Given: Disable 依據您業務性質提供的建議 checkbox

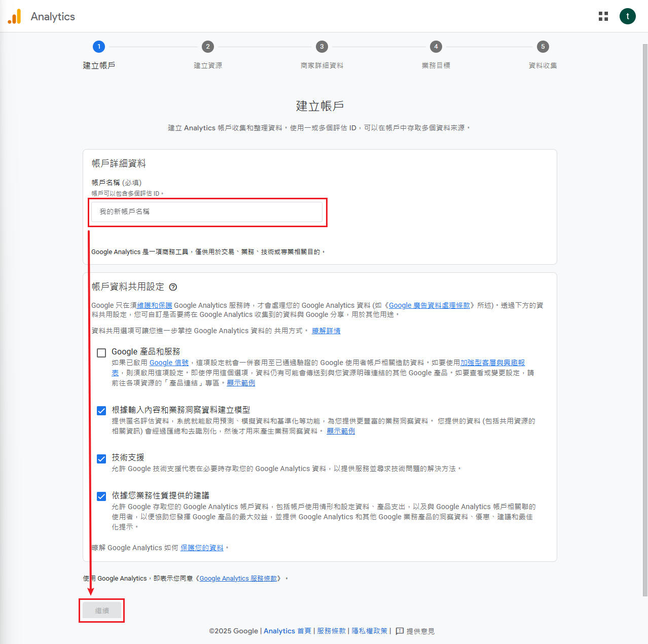Looking at the screenshot, I should point(101,496).
